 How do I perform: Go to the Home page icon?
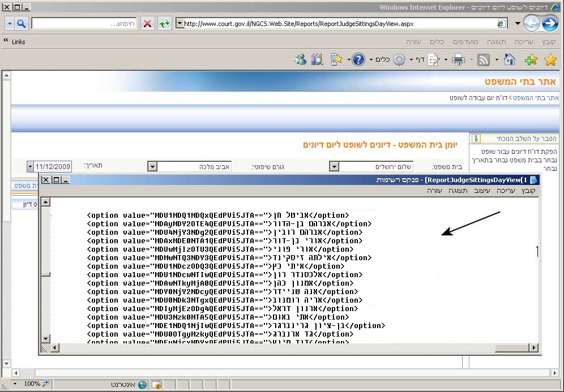pyautogui.click(x=509, y=60)
